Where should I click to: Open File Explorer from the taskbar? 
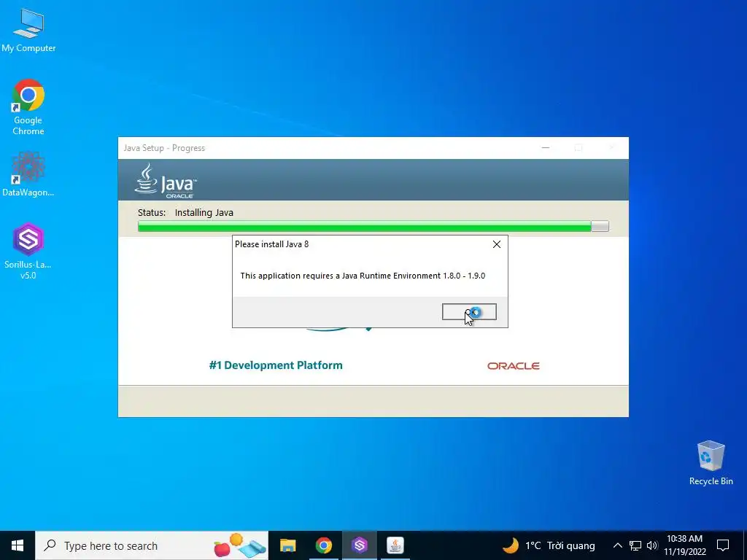287,545
